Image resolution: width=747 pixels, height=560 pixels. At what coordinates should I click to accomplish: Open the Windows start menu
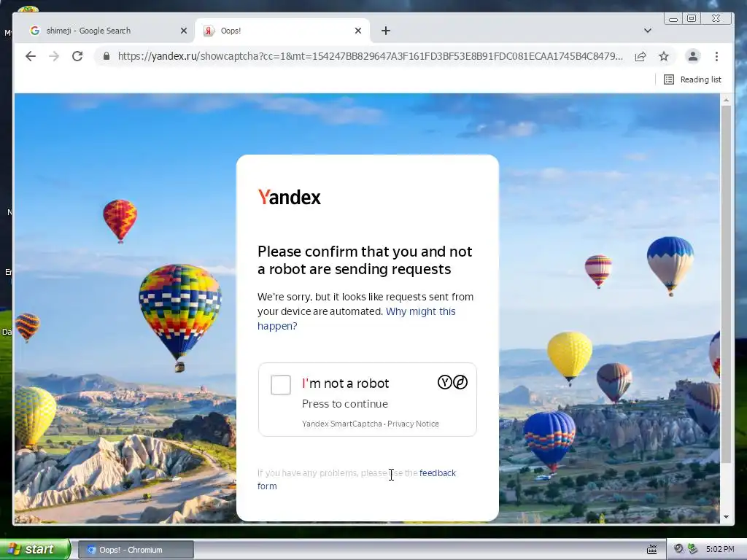coord(35,550)
